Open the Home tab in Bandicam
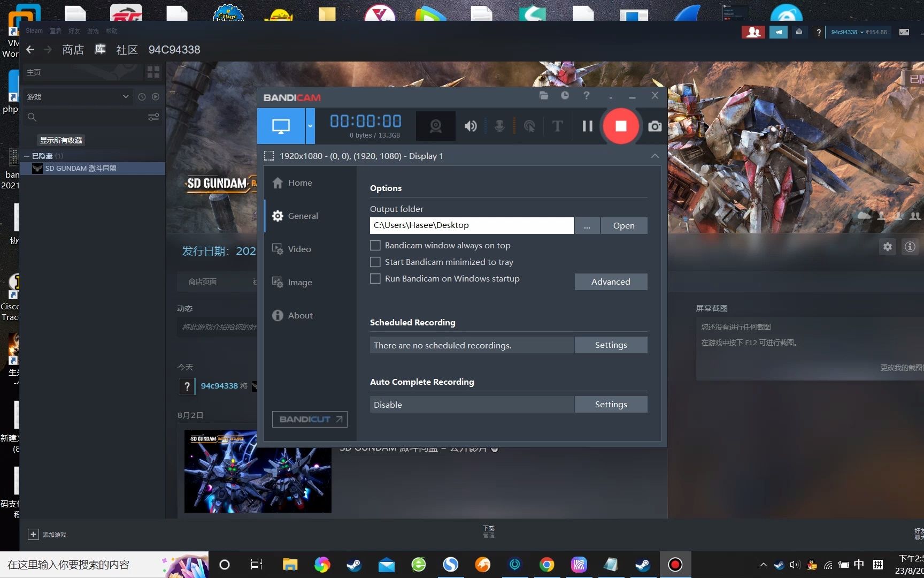Image resolution: width=924 pixels, height=578 pixels. [x=300, y=183]
